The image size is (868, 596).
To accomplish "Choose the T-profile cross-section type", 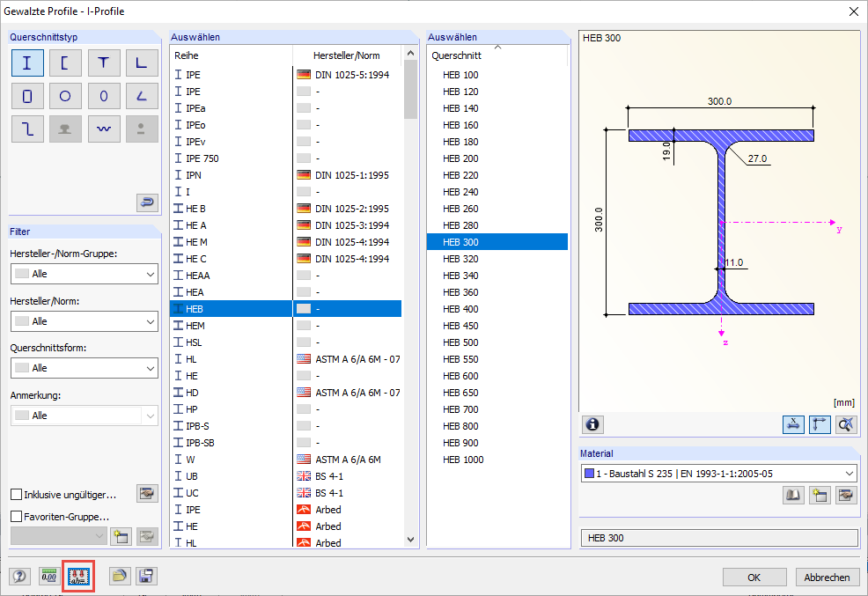I will (104, 63).
